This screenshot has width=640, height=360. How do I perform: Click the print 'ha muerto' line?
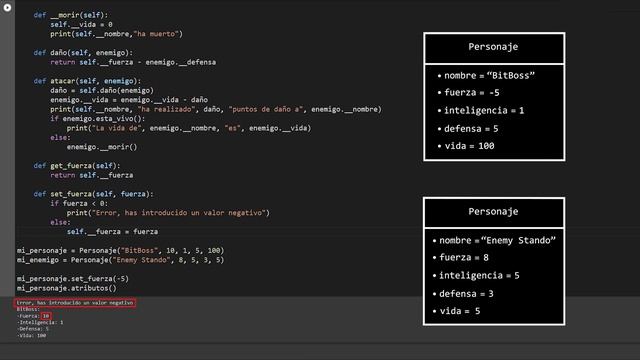116,34
